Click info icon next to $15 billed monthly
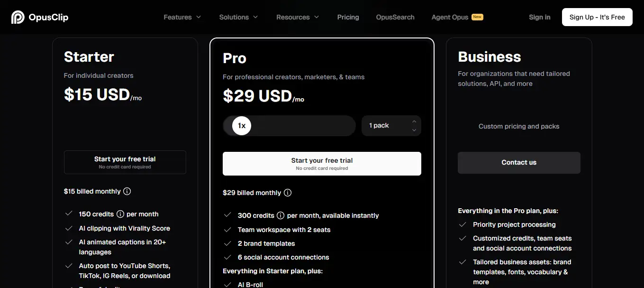 [127, 191]
